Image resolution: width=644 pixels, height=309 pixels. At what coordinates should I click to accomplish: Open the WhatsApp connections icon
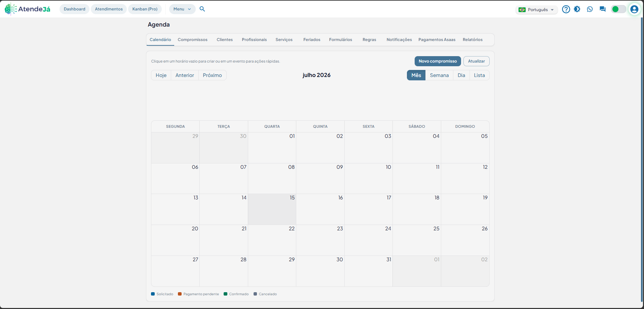pos(590,9)
